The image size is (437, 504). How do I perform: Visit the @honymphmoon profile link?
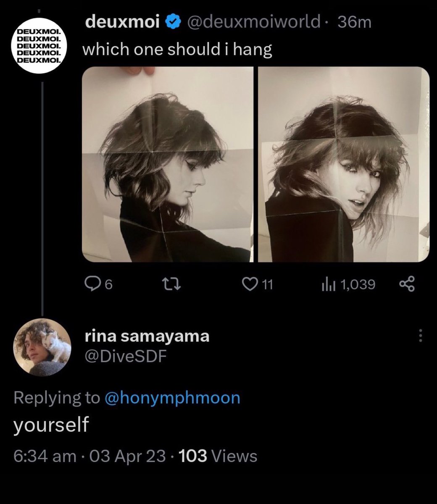click(x=172, y=397)
